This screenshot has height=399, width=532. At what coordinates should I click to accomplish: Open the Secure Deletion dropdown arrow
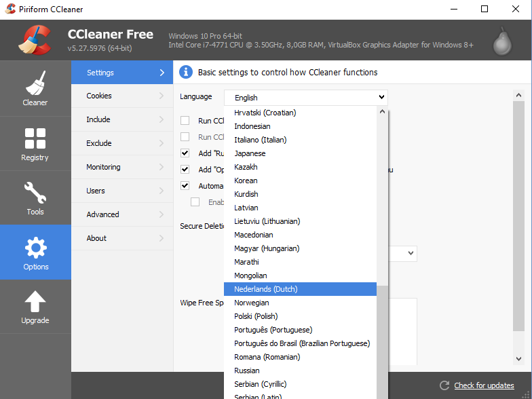point(411,253)
